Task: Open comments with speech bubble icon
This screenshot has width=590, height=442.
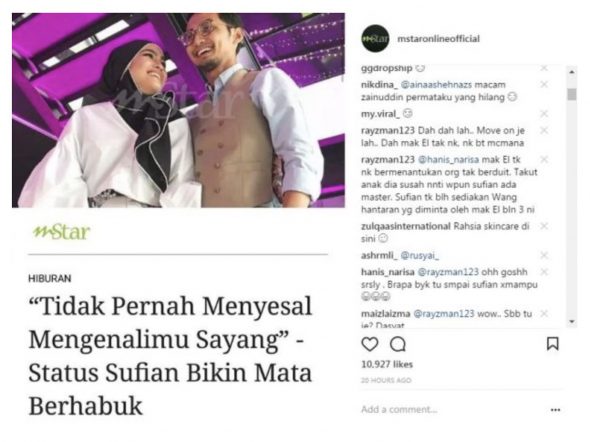Action: 398,344
